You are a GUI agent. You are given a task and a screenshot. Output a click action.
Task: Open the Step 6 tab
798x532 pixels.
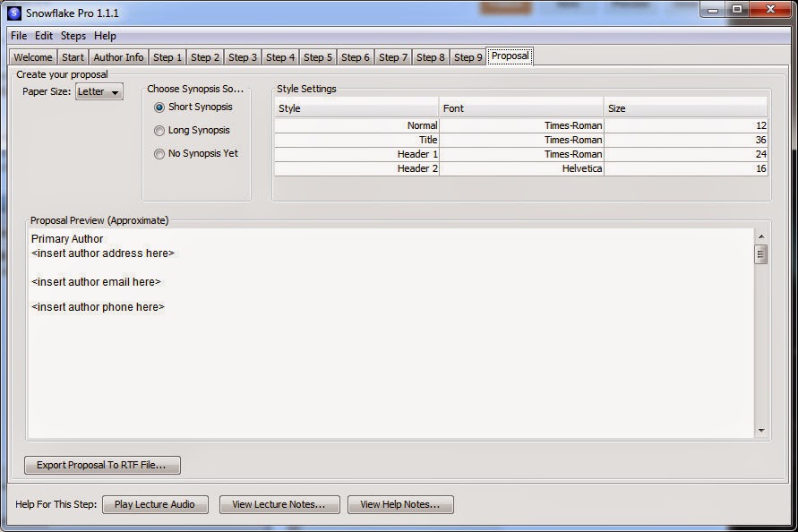coord(356,57)
